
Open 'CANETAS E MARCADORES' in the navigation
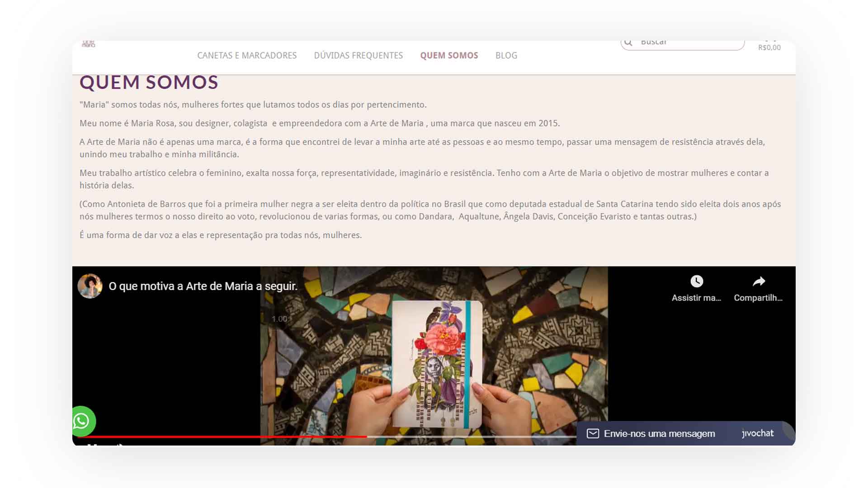click(x=247, y=55)
